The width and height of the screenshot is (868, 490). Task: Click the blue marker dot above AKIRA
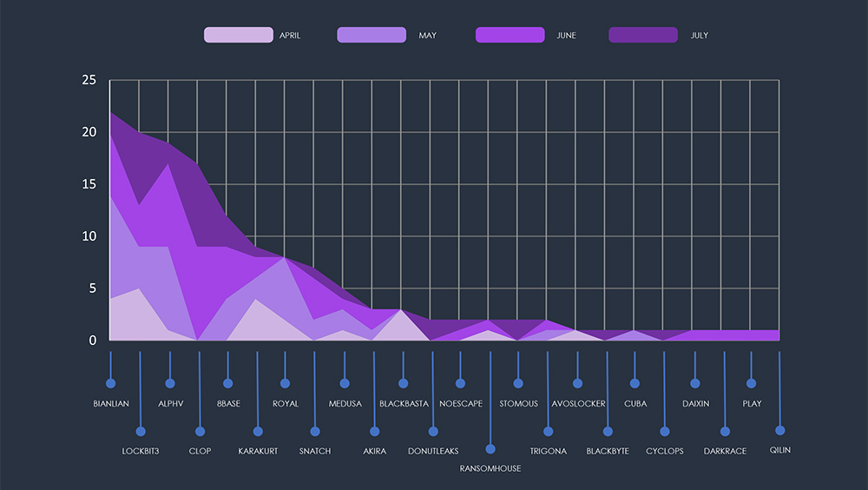pyautogui.click(x=374, y=431)
